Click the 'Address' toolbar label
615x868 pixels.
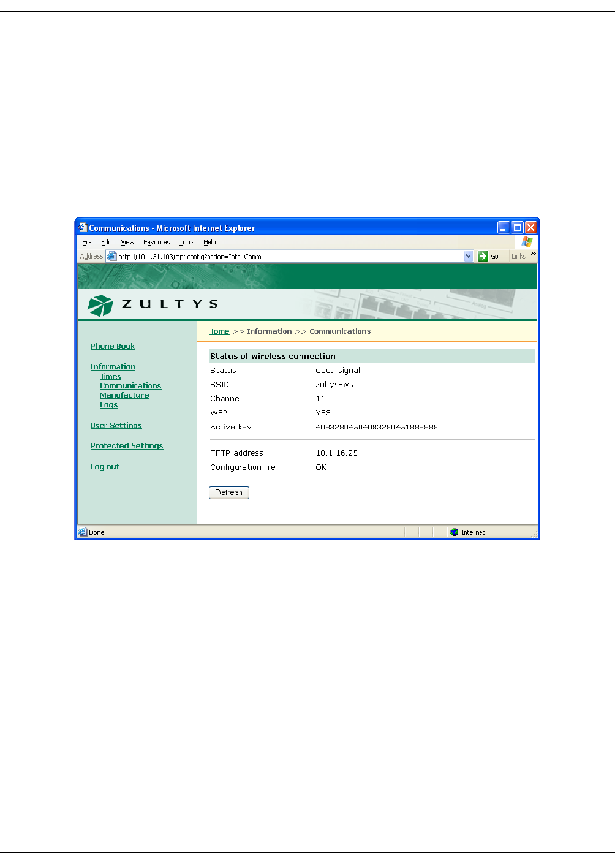(x=91, y=256)
